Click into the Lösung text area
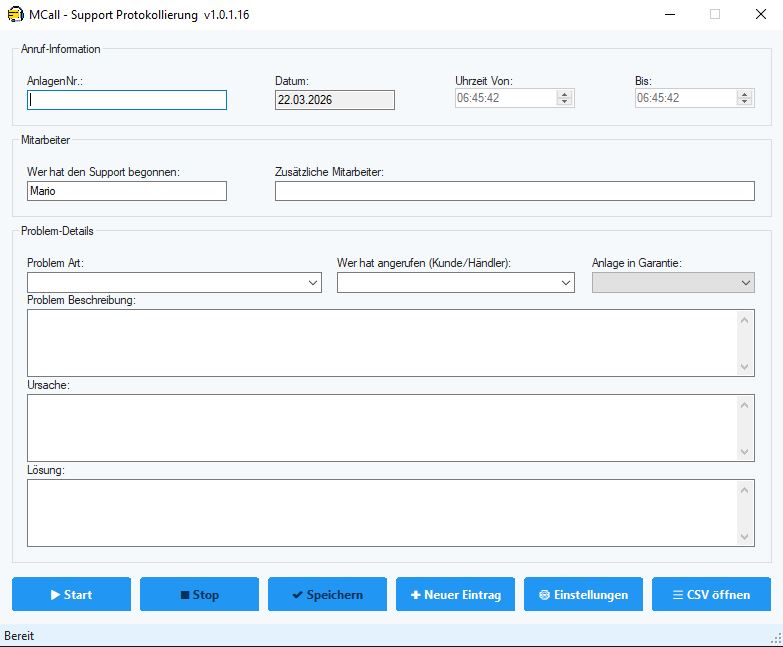The height and width of the screenshot is (647, 783). 380,513
